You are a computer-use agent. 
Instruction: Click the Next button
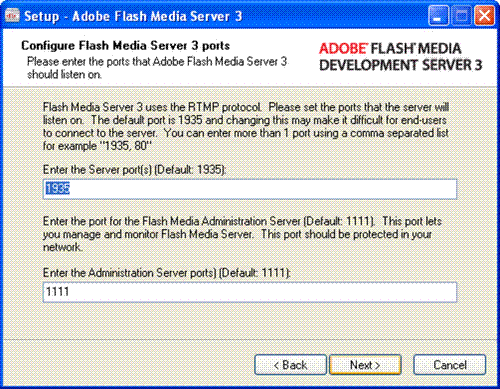365,365
